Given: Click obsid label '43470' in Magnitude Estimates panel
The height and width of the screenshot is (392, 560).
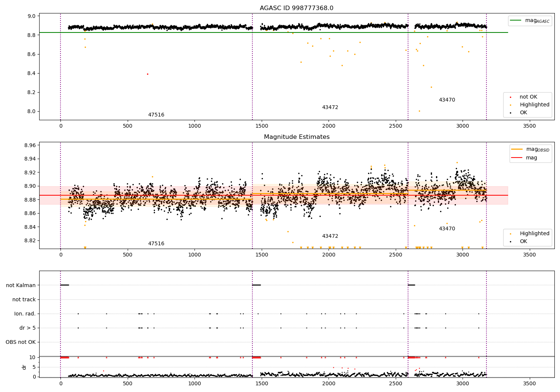Looking at the screenshot, I should [447, 229].
